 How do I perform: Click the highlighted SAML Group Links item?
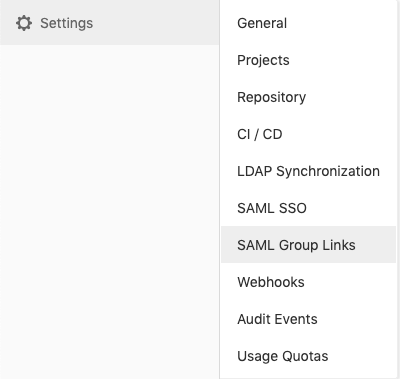point(308,245)
